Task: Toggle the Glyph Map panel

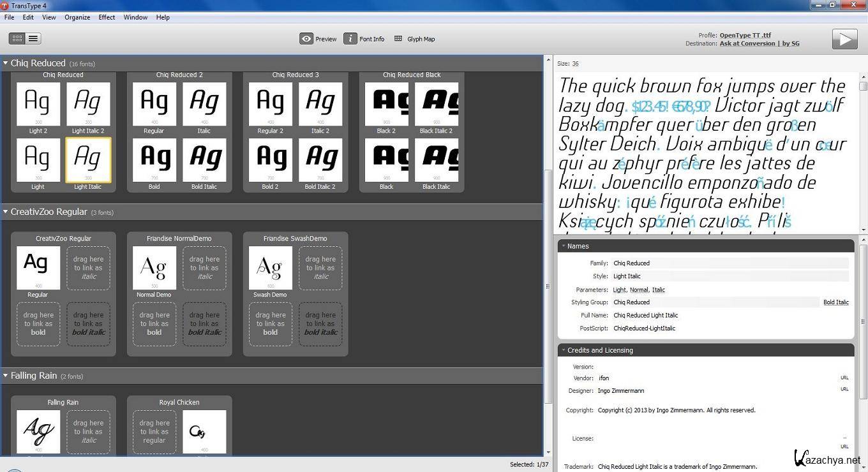Action: (x=398, y=39)
